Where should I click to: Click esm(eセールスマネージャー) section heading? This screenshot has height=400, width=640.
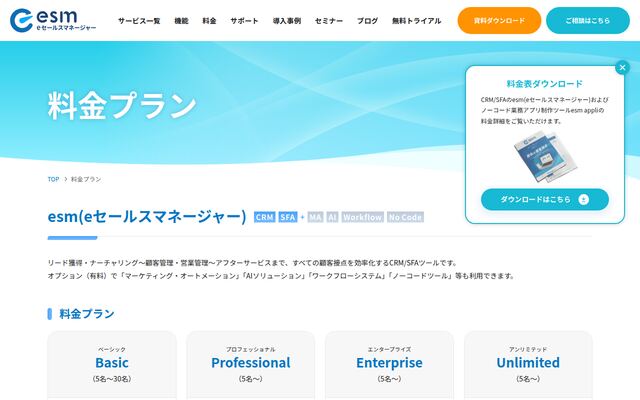click(x=147, y=216)
